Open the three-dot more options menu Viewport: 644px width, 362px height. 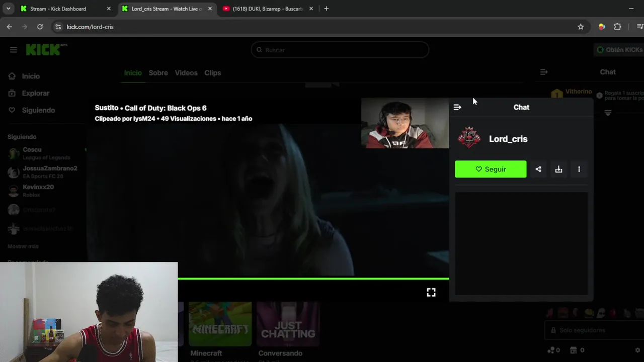click(579, 169)
